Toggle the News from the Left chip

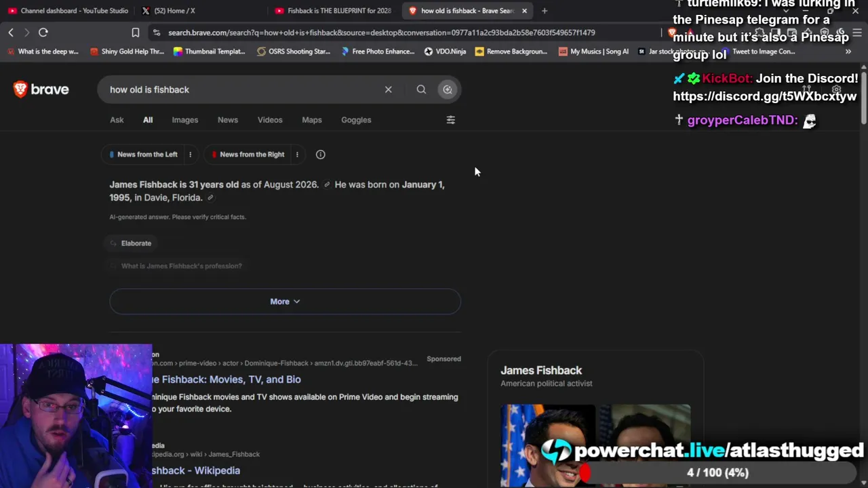tap(143, 155)
